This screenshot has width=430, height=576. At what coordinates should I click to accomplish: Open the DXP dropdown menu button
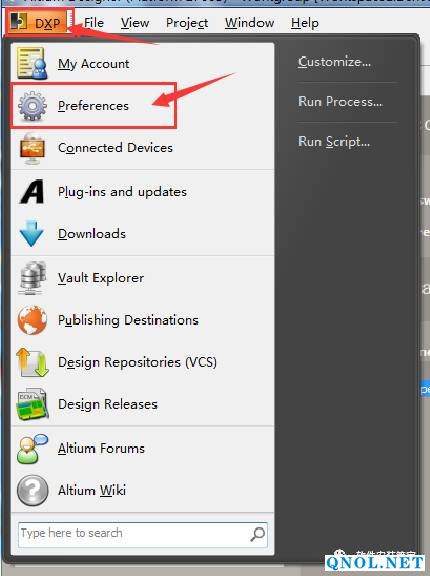40,22
